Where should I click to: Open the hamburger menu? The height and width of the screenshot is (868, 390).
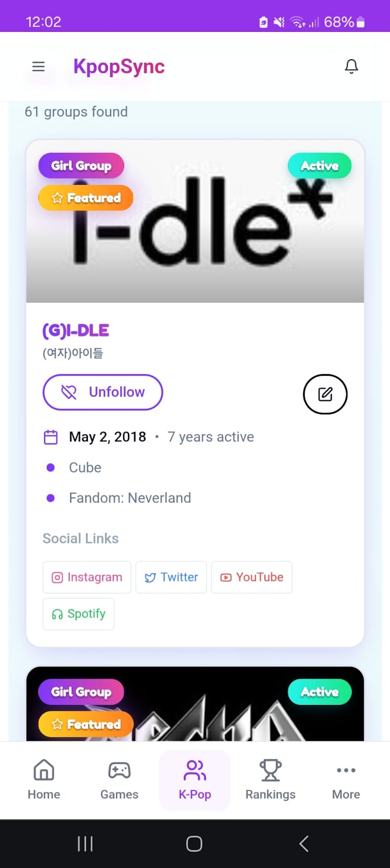coord(38,67)
